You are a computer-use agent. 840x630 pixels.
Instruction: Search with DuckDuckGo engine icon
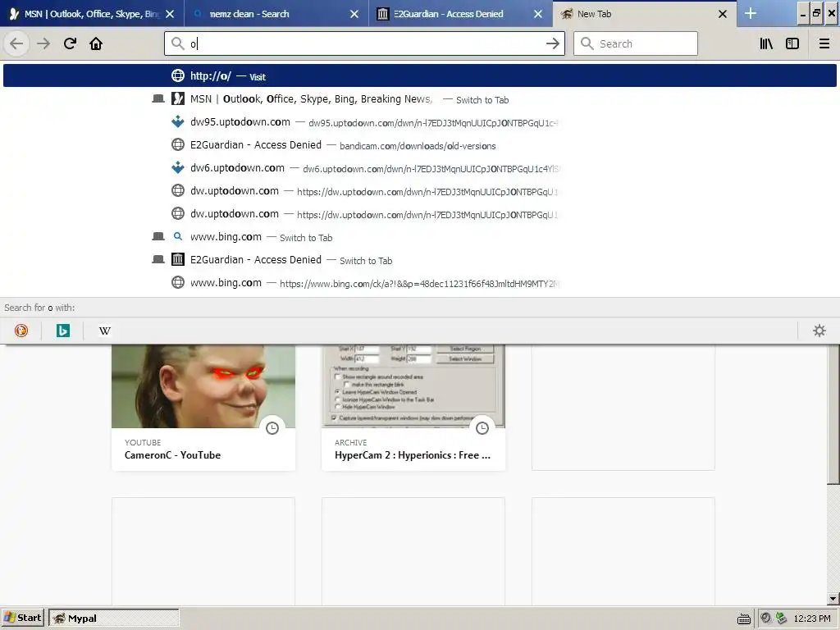coord(21,331)
